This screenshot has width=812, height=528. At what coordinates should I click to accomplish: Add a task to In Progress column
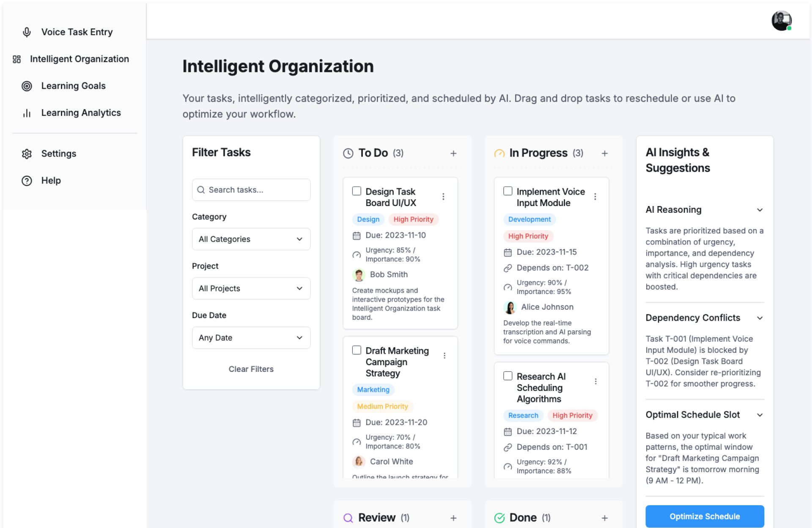[604, 153]
